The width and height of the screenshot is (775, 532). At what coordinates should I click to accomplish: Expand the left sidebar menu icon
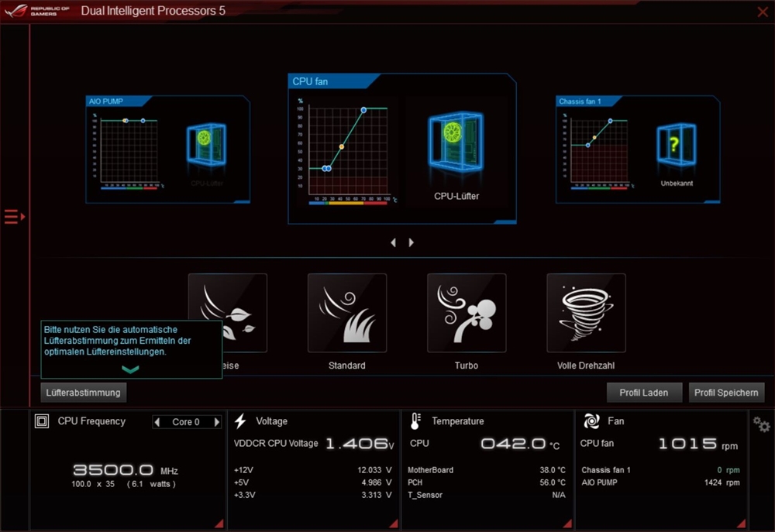coord(15,217)
